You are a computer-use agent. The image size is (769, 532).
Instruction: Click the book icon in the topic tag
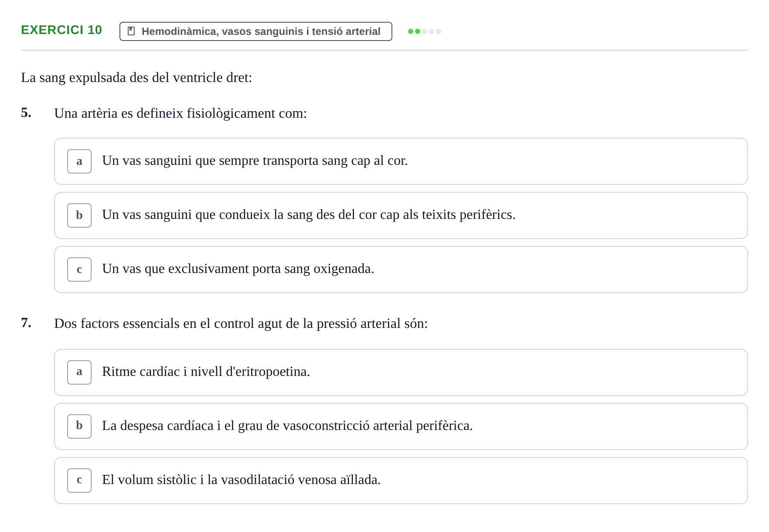[x=131, y=31]
